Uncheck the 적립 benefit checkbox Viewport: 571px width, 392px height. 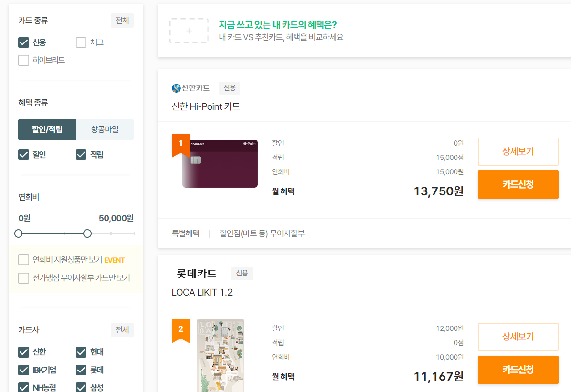coord(81,155)
